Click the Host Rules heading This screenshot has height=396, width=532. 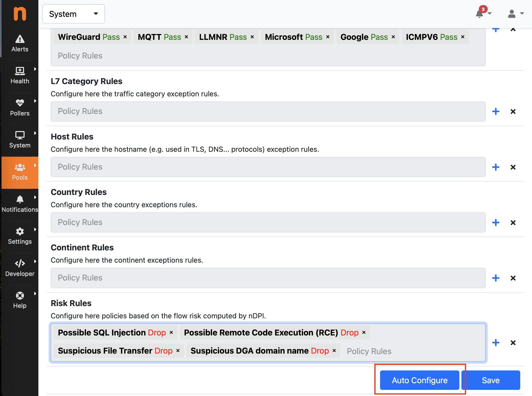[x=72, y=136]
